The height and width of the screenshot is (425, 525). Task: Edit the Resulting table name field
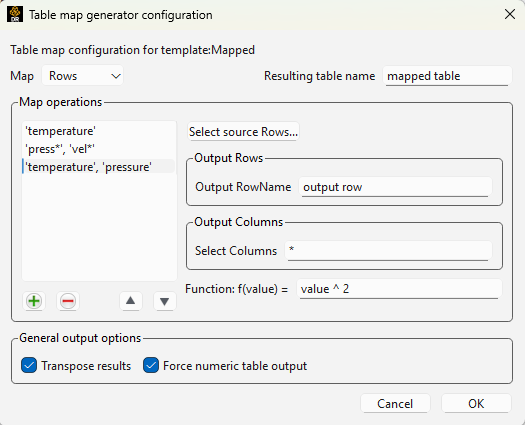click(x=447, y=76)
